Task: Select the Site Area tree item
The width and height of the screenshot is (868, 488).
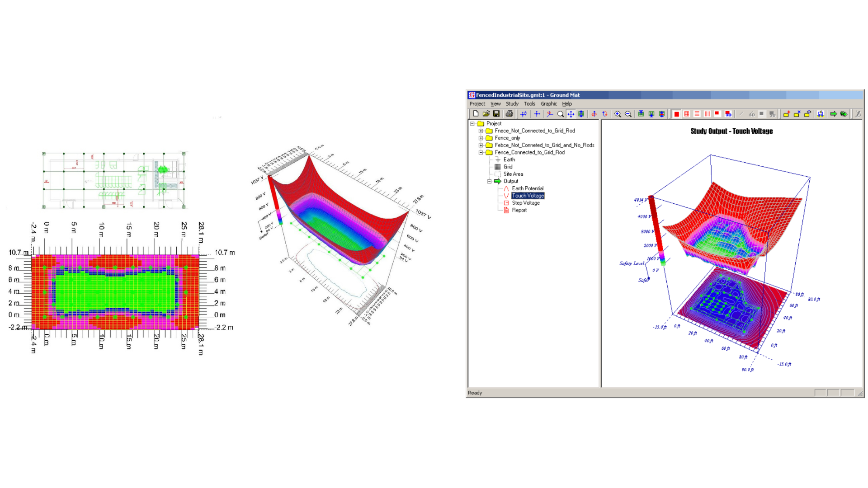Action: pyautogui.click(x=513, y=174)
